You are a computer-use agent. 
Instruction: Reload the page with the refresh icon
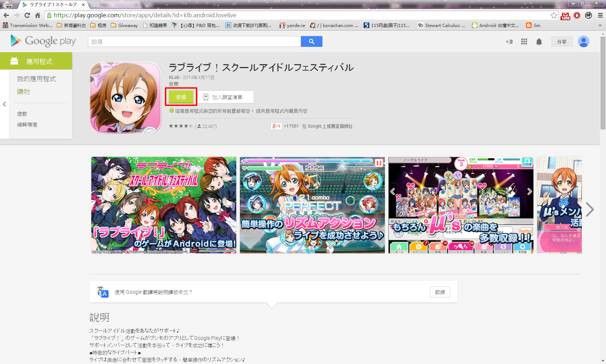[x=27, y=16]
